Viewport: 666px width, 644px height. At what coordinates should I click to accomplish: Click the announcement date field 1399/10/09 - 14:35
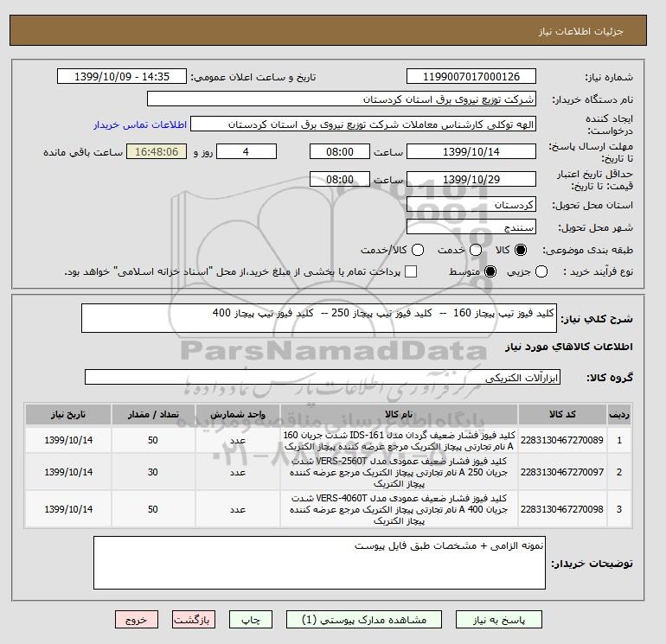coord(121,76)
